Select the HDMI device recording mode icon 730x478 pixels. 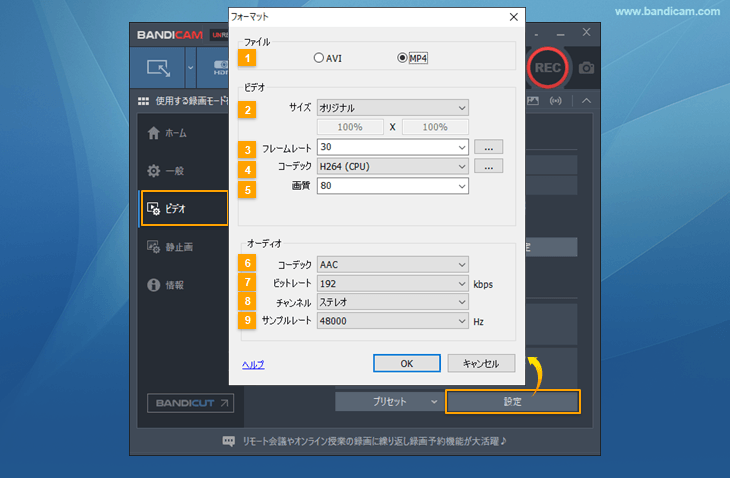pyautogui.click(x=221, y=68)
